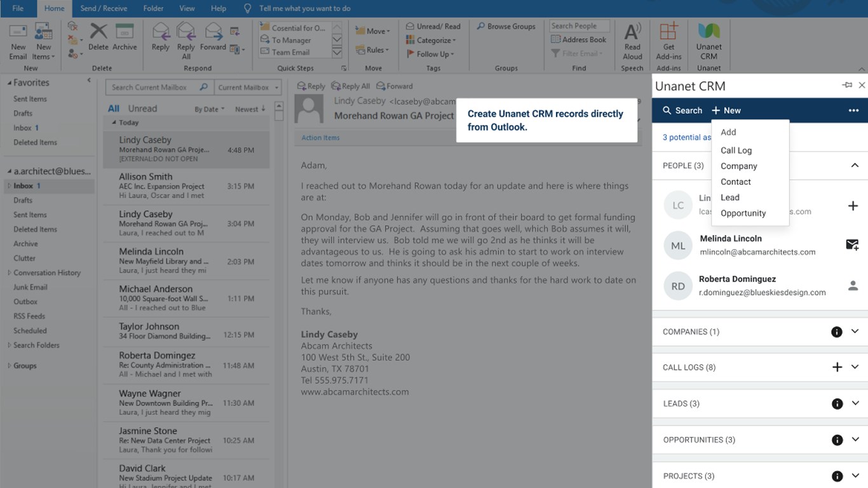
Task: Click the Browse Groups button
Action: click(x=506, y=27)
